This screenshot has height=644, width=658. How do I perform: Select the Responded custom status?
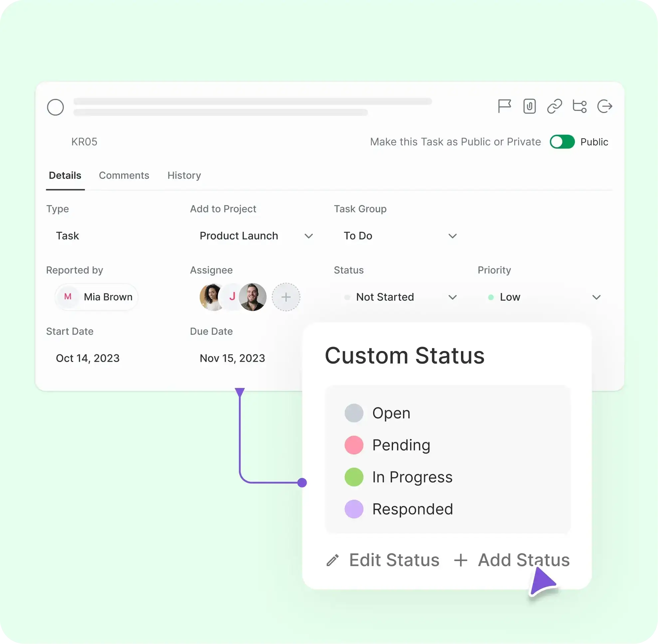pyautogui.click(x=413, y=509)
